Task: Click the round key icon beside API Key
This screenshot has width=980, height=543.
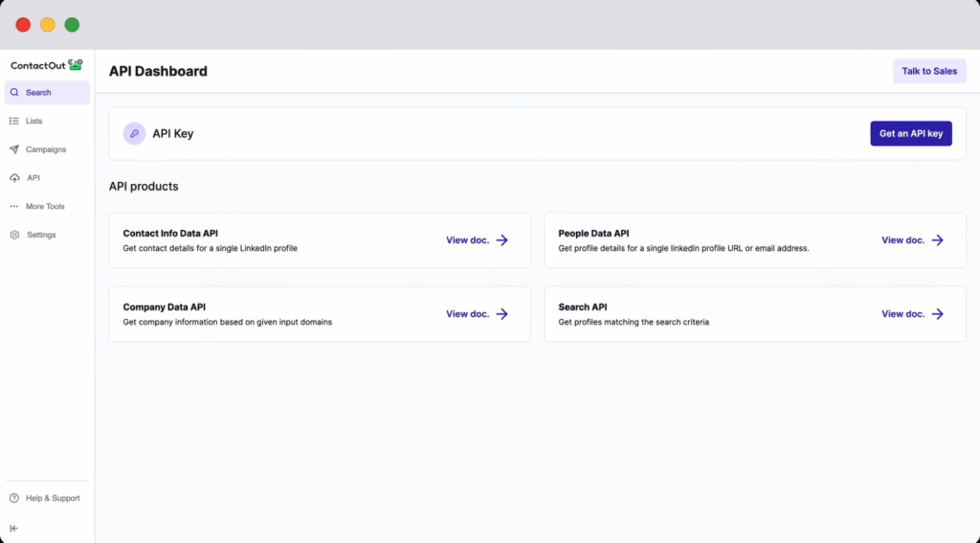Action: click(134, 133)
